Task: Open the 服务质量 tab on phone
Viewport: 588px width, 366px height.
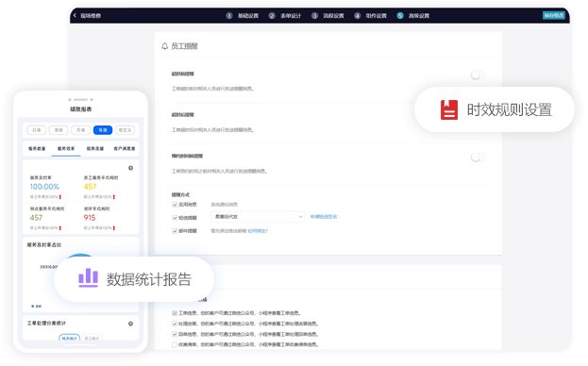Action: 95,149
